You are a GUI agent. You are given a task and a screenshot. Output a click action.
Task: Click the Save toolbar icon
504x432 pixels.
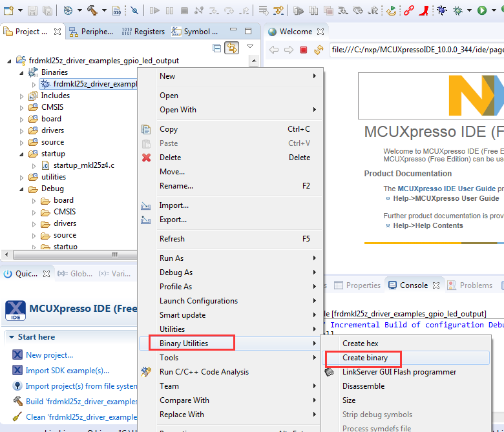coord(32,10)
